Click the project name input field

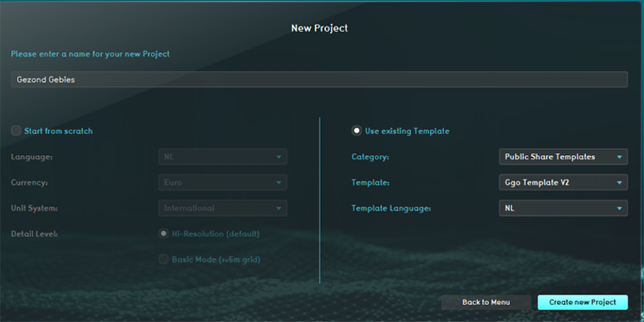(x=319, y=80)
